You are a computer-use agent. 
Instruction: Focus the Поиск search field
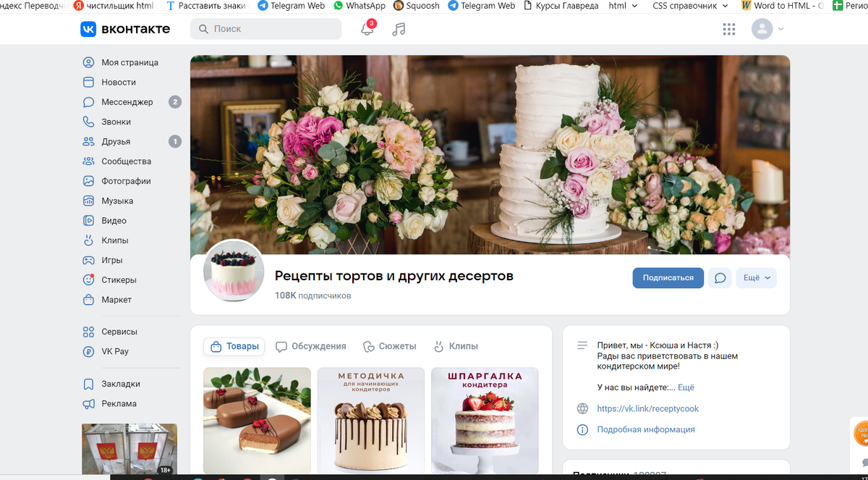click(x=266, y=29)
